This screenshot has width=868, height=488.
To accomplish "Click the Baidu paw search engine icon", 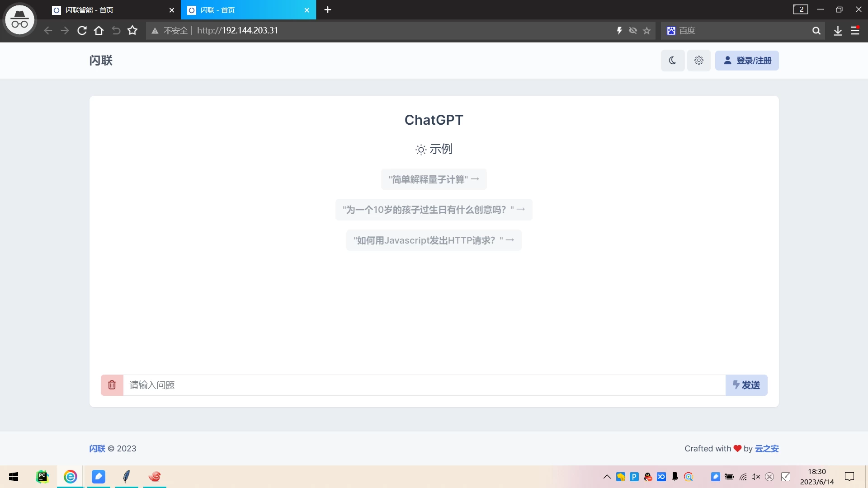I will click(x=671, y=31).
